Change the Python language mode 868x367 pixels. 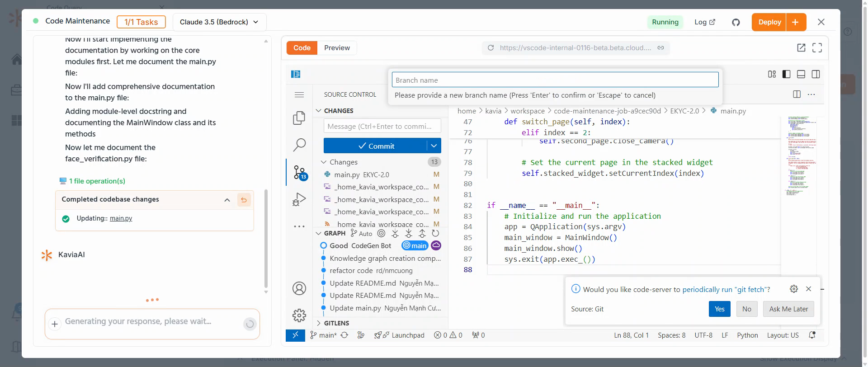click(x=747, y=335)
